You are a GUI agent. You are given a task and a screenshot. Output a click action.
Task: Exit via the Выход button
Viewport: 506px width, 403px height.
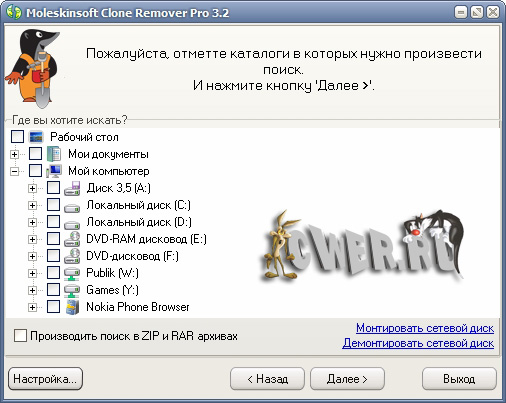[x=459, y=379]
